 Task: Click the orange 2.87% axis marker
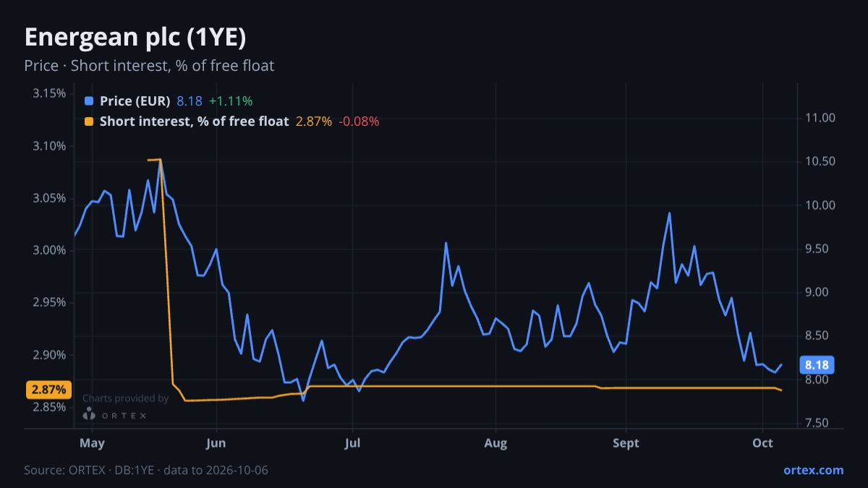pos(49,390)
